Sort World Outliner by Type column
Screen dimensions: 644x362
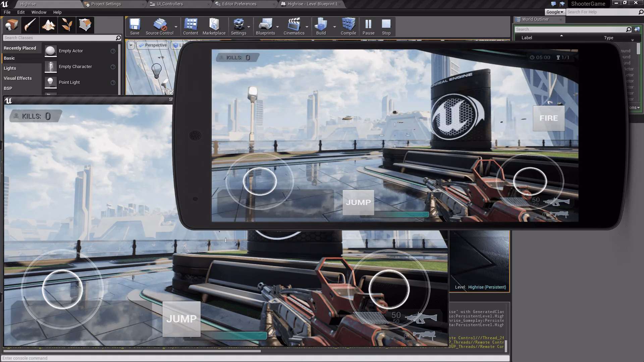click(x=608, y=38)
